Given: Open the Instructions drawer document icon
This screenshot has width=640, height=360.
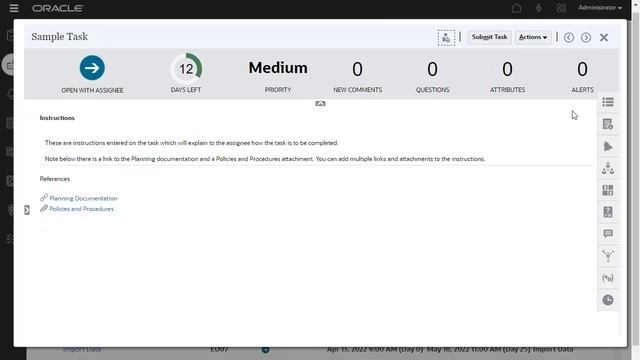Looking at the screenshot, I should (x=608, y=124).
